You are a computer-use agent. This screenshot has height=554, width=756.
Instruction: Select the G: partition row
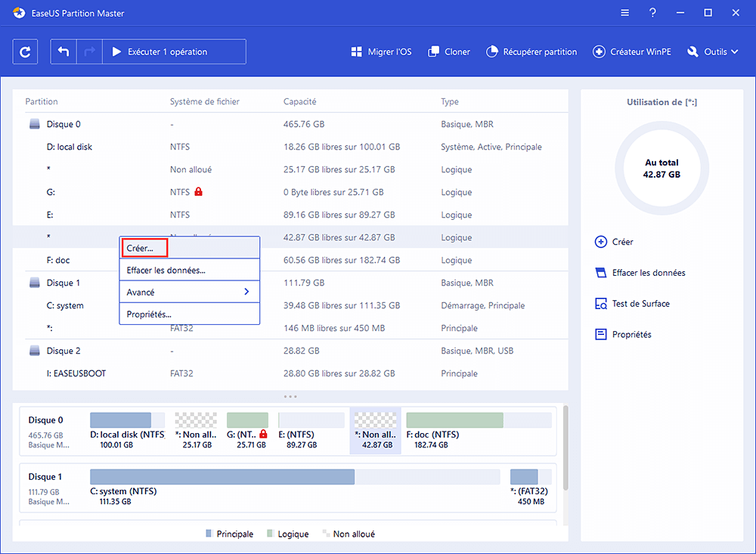290,192
